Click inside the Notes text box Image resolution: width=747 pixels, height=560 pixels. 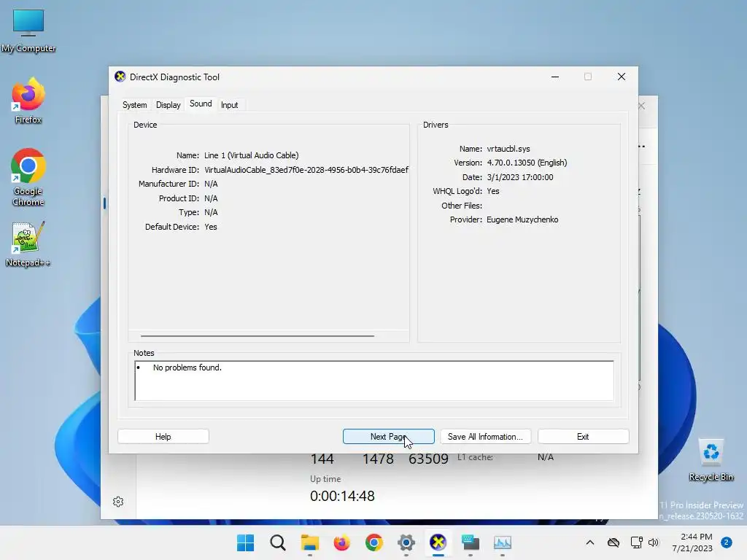point(374,381)
